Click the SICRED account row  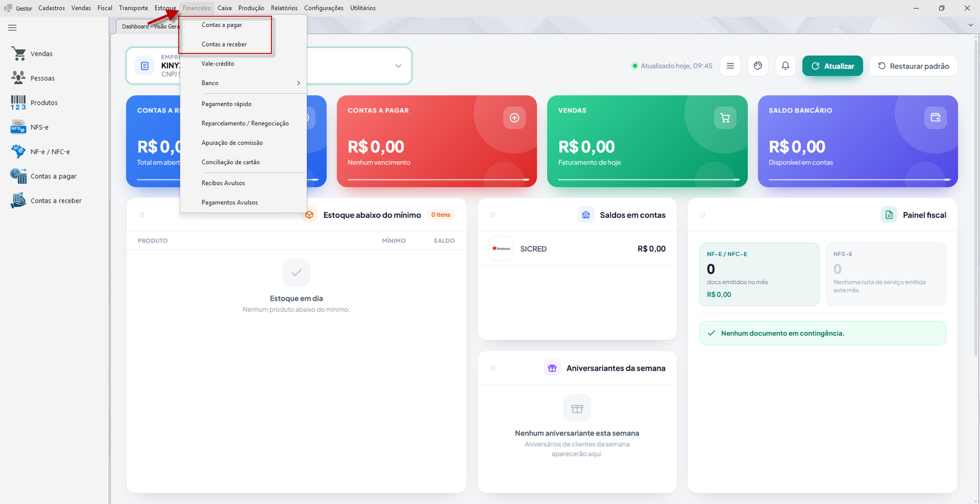pyautogui.click(x=577, y=249)
